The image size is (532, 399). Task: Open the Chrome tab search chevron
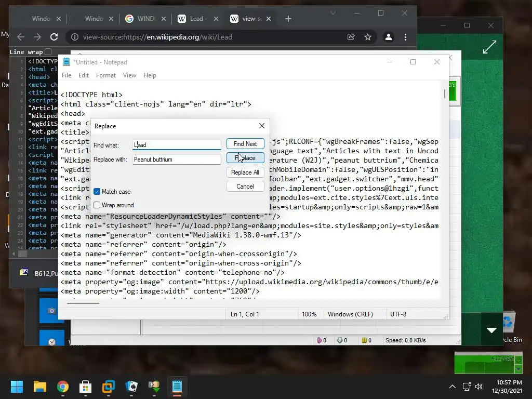333,13
